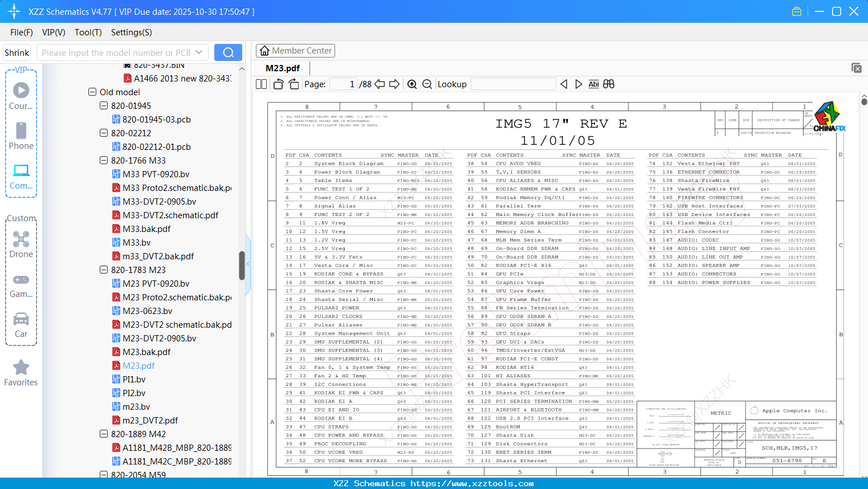Jump to next lookup result triangle

(x=578, y=84)
